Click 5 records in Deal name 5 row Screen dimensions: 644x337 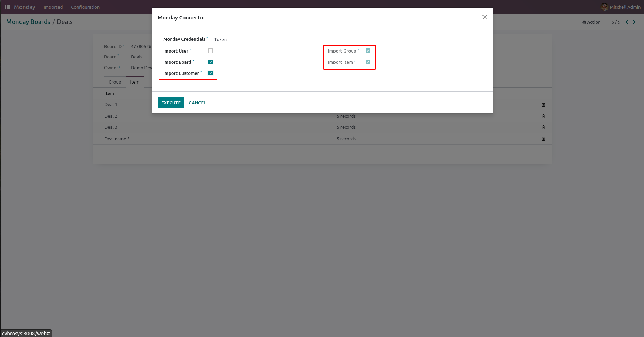point(346,139)
